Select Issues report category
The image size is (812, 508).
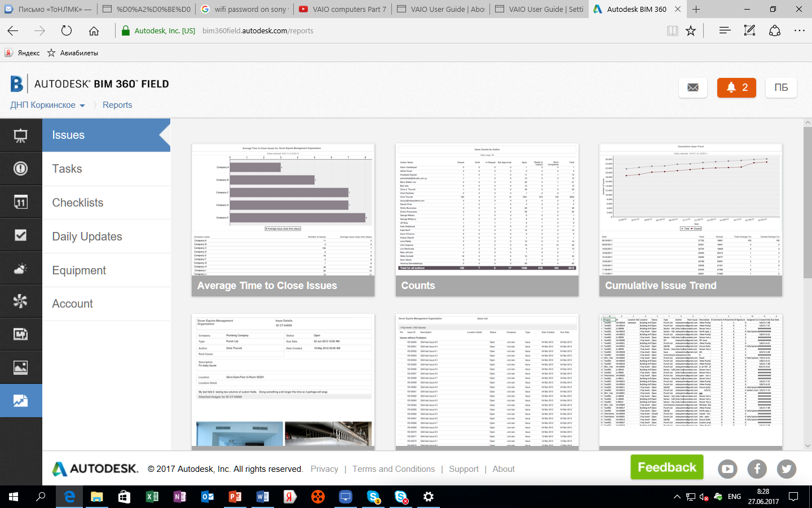[x=106, y=135]
